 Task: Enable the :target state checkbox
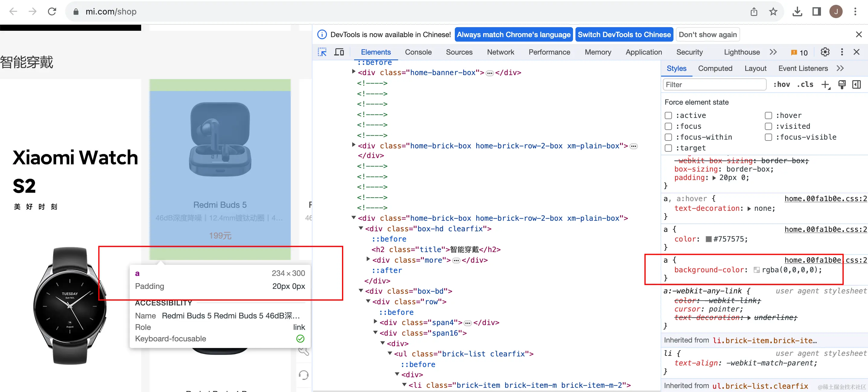pos(668,148)
